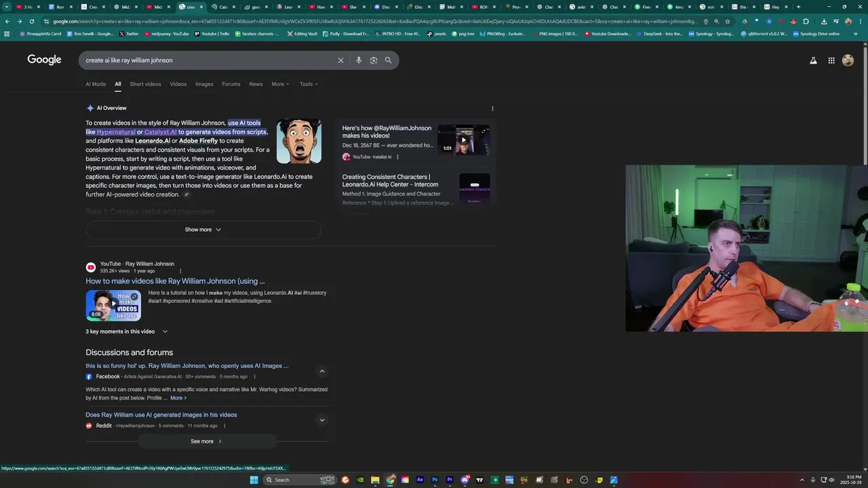Clear the Google search box text

[340, 60]
